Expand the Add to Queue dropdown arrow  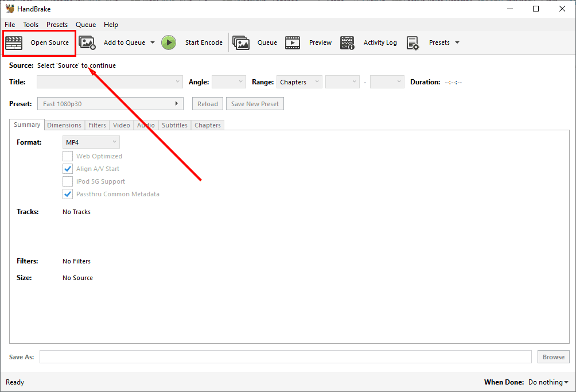(153, 42)
